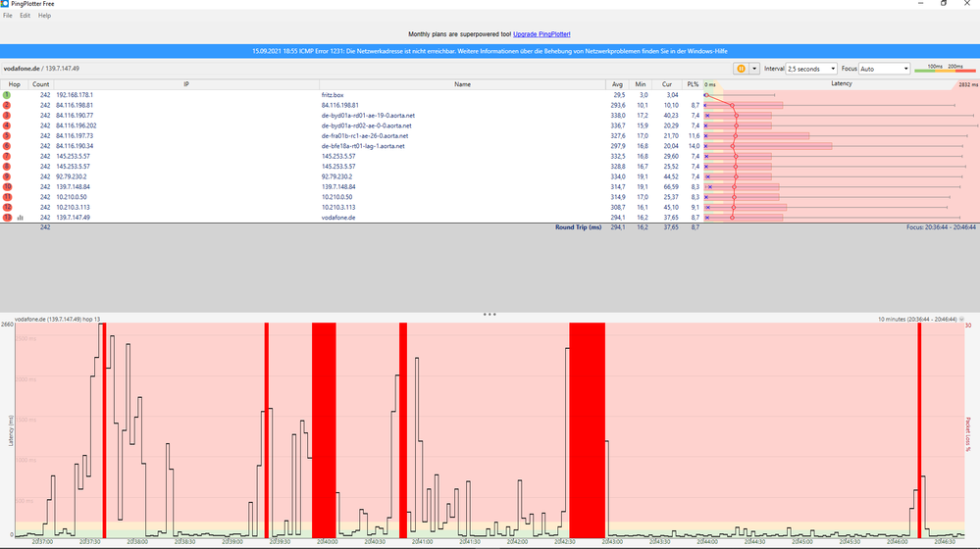The height and width of the screenshot is (549, 980).
Task: Open the Interval 2,5 seconds dropdown
Action: tap(811, 69)
